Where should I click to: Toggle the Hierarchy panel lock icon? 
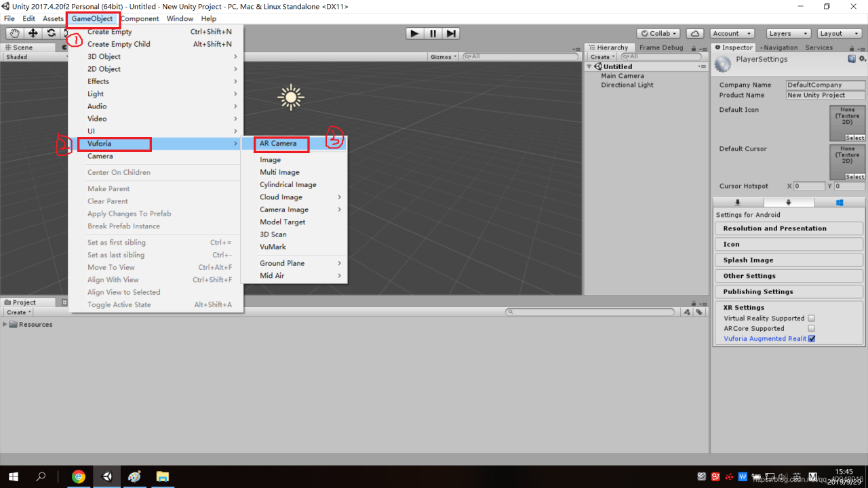pos(694,47)
